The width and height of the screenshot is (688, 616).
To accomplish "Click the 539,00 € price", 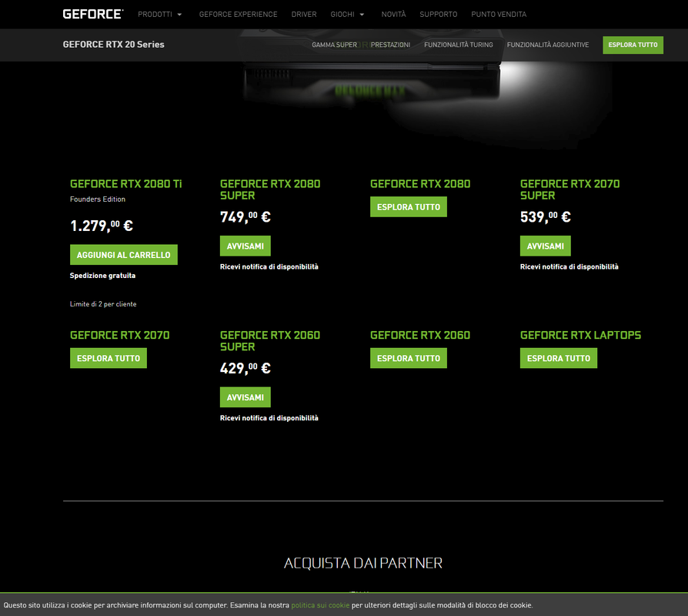I will (546, 217).
